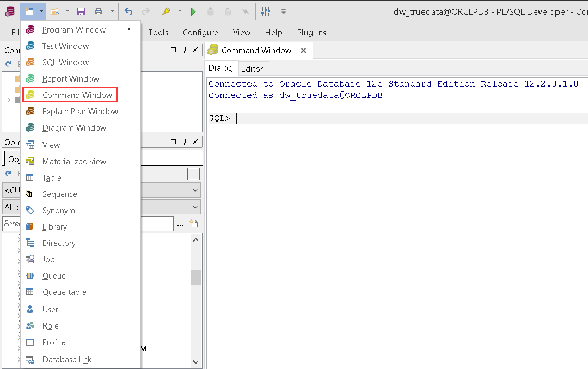Image resolution: width=588 pixels, height=369 pixels.
Task: Open Program Window submenu
Action: (81, 29)
